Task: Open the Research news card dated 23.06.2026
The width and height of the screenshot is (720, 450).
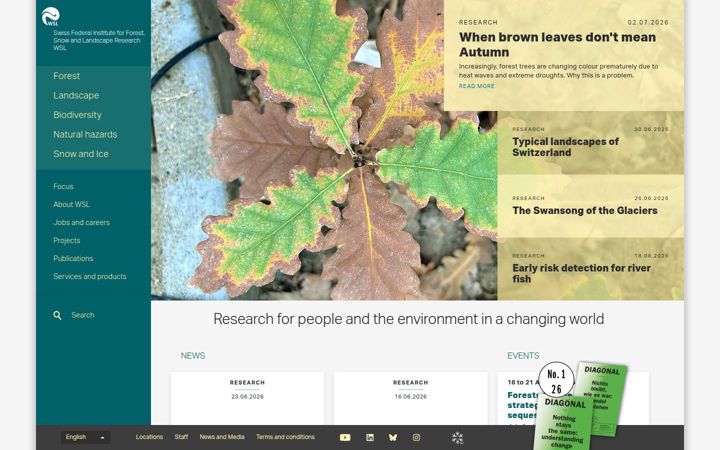Action: [x=248, y=398]
